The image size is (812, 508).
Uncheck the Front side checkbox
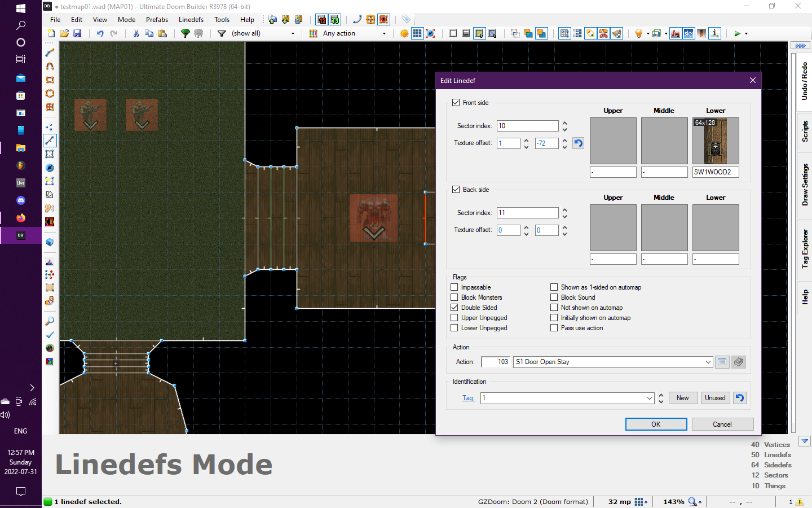pos(456,103)
